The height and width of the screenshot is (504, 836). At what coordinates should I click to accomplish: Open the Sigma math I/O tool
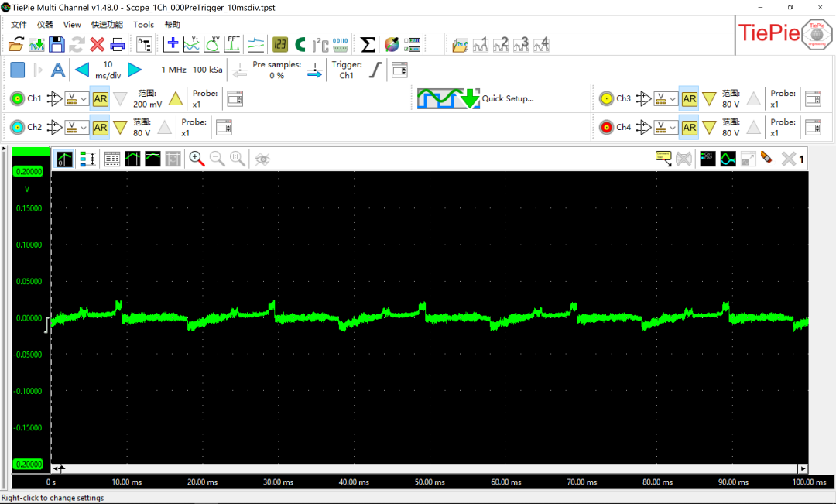coord(368,44)
